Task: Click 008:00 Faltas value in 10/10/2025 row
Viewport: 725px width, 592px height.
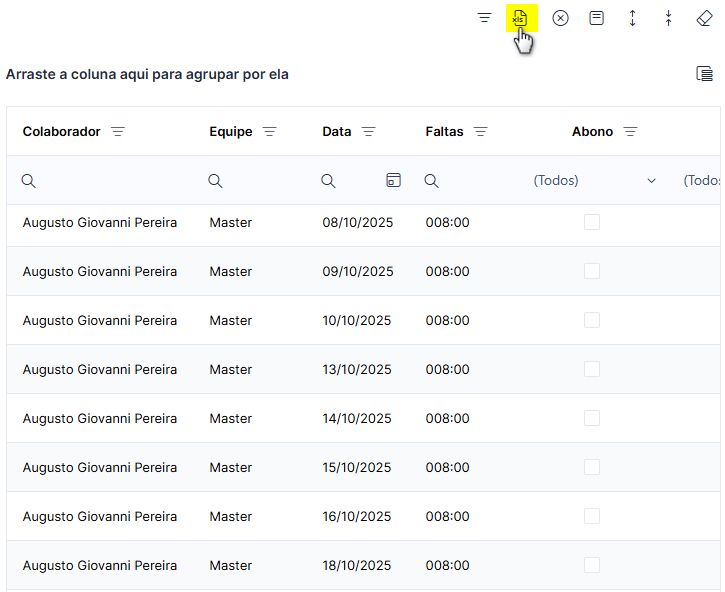Action: click(x=448, y=321)
